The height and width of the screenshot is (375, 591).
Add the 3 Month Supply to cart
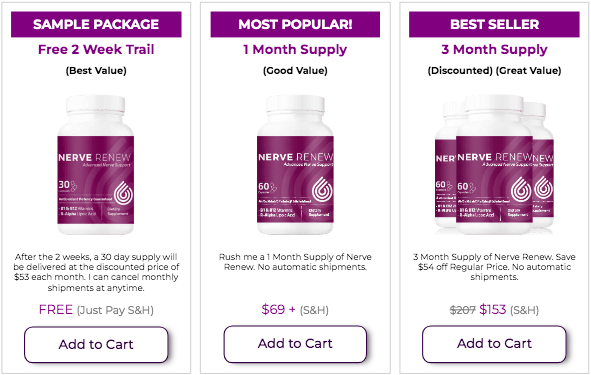(x=494, y=344)
